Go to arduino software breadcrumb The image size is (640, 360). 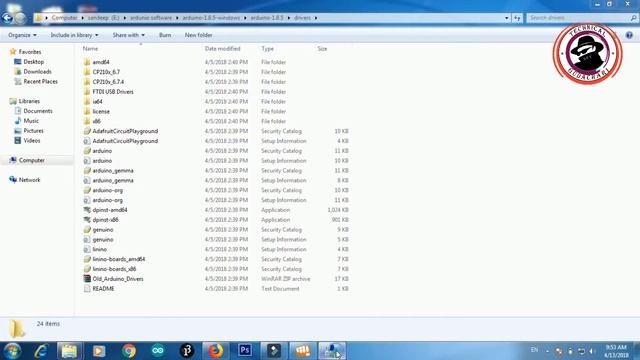click(x=151, y=18)
